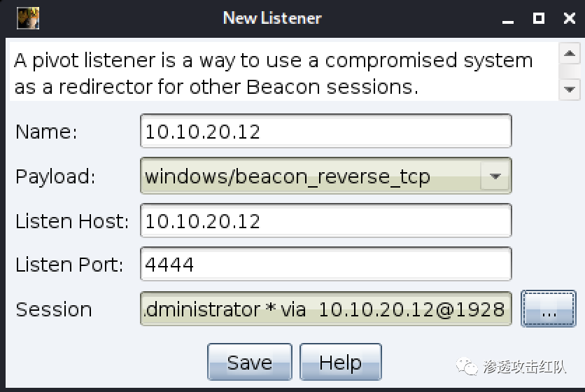Minimize the New Listener window
Image resolution: width=585 pixels, height=392 pixels.
pyautogui.click(x=508, y=18)
